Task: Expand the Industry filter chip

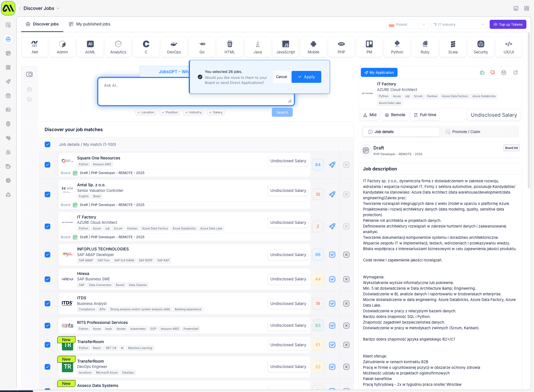Action: 193,112
